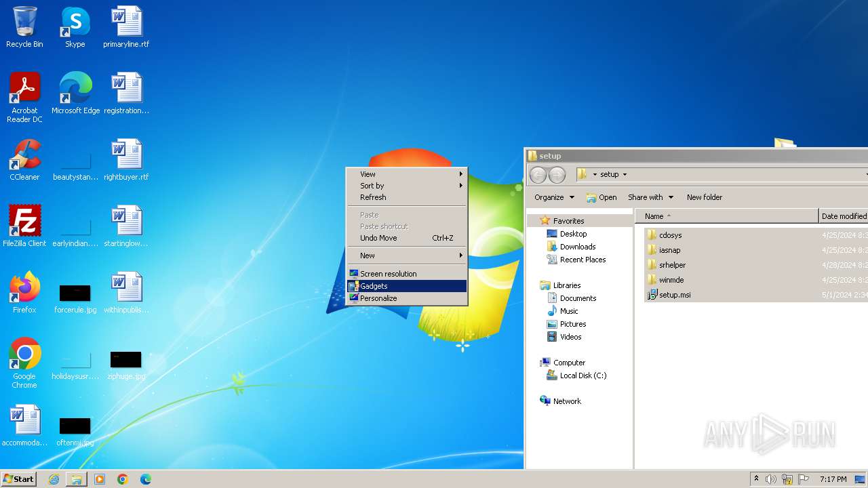
Task: Choose Refresh from the context menu
Action: pos(407,197)
